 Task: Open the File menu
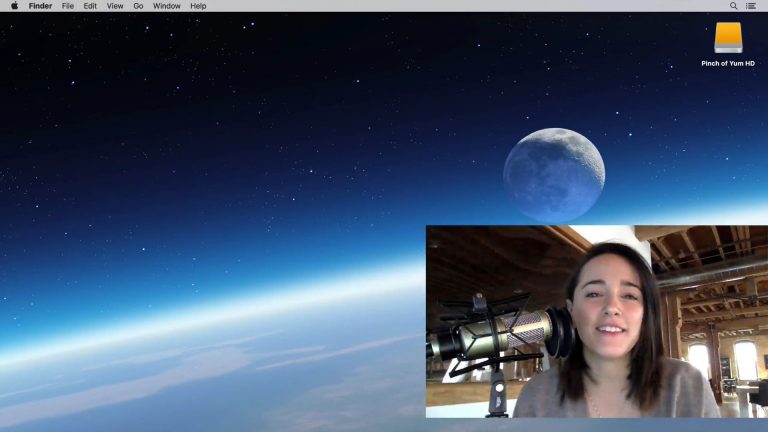click(x=68, y=6)
